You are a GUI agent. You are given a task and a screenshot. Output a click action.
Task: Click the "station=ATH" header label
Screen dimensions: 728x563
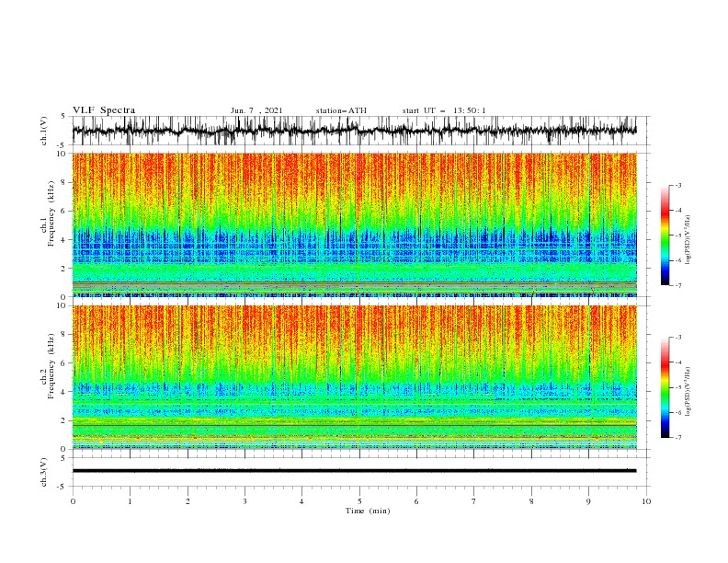point(341,110)
